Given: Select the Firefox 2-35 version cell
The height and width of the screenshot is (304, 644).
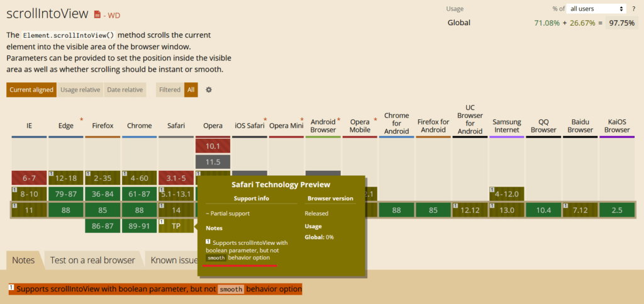Looking at the screenshot, I should coord(103,178).
